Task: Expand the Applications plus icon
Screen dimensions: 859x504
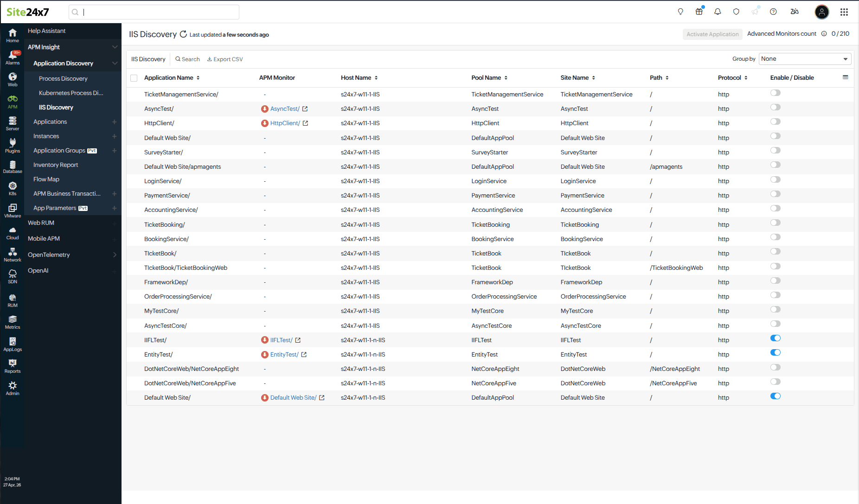Action: pyautogui.click(x=114, y=122)
